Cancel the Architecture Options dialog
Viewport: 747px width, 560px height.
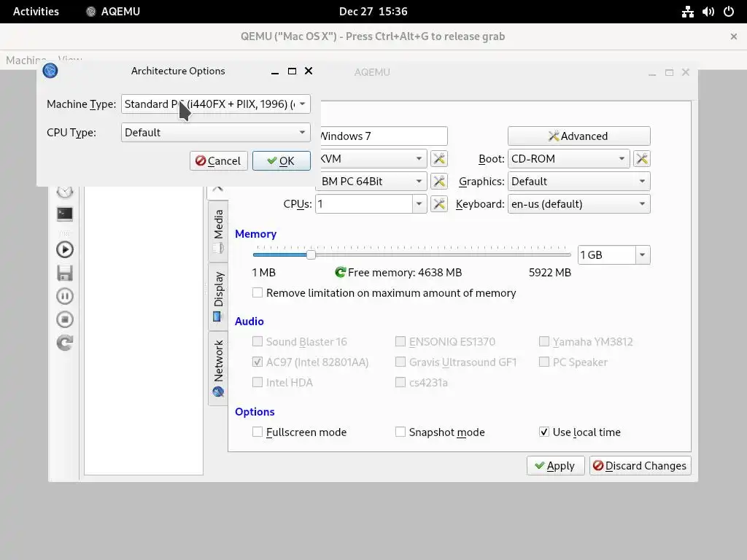[218, 160]
